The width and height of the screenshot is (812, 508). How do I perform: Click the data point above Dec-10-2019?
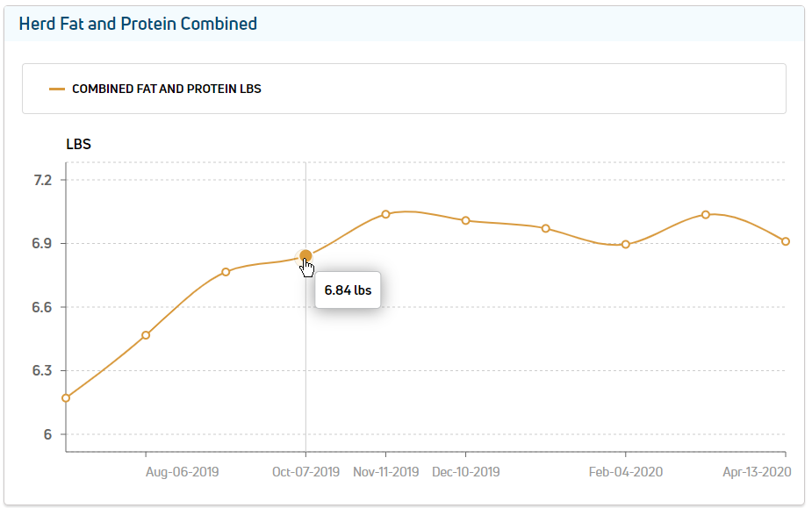[465, 220]
